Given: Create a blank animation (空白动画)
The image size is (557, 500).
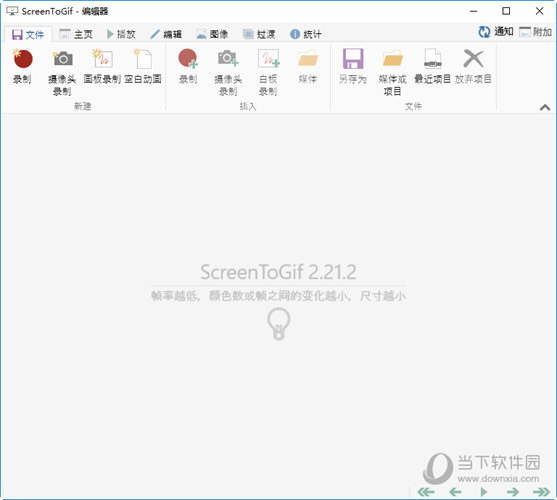Looking at the screenshot, I should point(143,66).
